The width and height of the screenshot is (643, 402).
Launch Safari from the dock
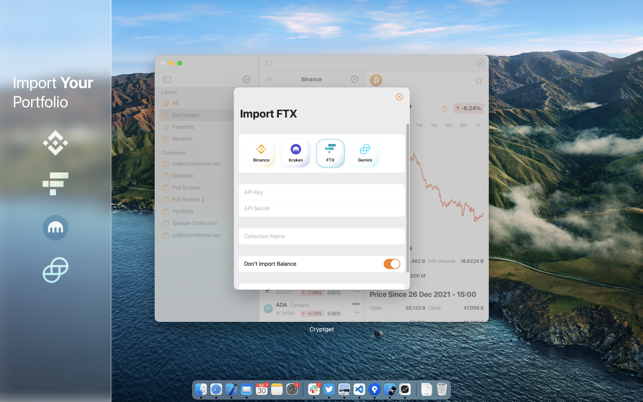[x=216, y=389]
